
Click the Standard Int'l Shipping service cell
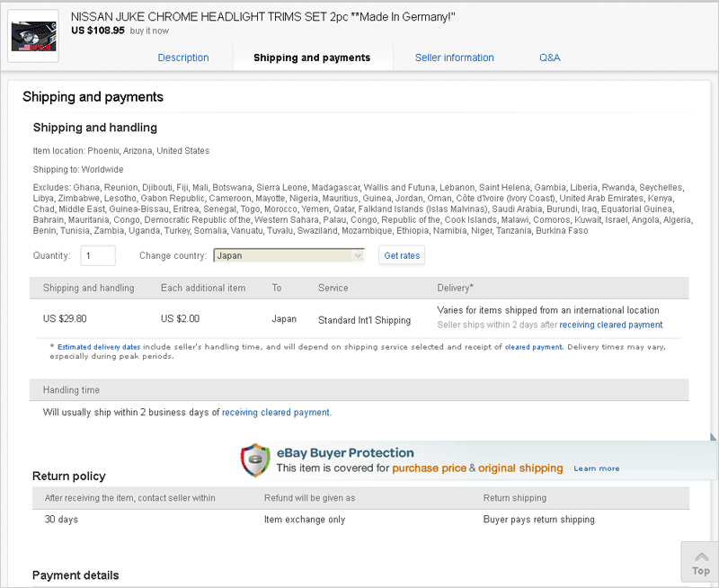click(365, 320)
